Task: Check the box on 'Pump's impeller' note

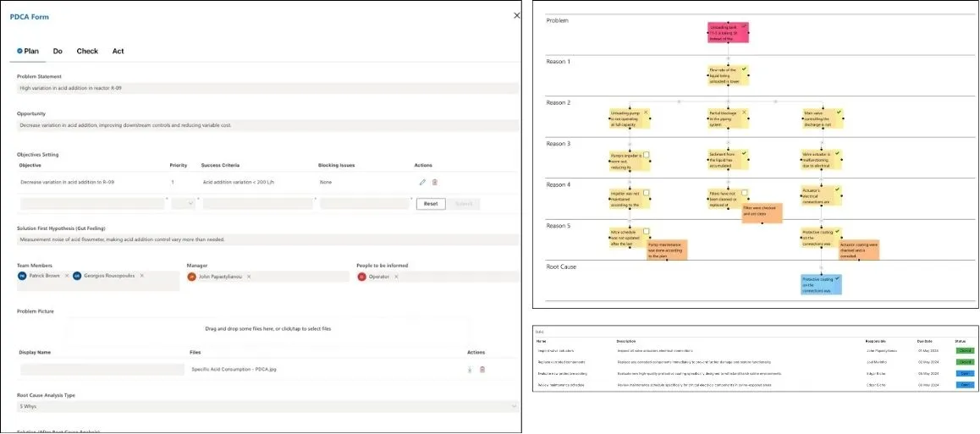Action: 647,154
